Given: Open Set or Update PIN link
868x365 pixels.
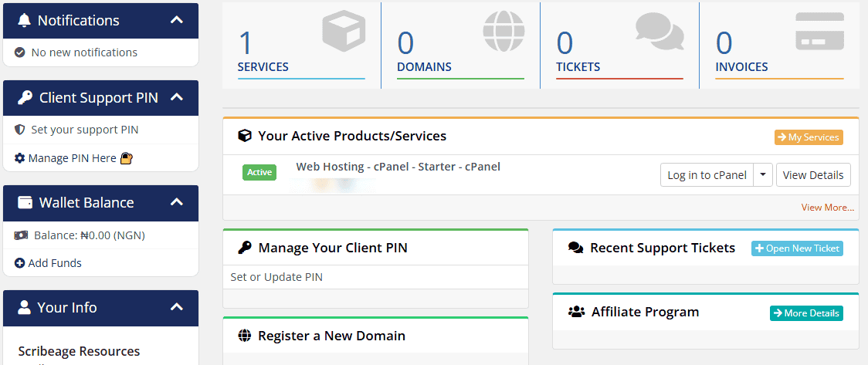Looking at the screenshot, I should point(276,277).
